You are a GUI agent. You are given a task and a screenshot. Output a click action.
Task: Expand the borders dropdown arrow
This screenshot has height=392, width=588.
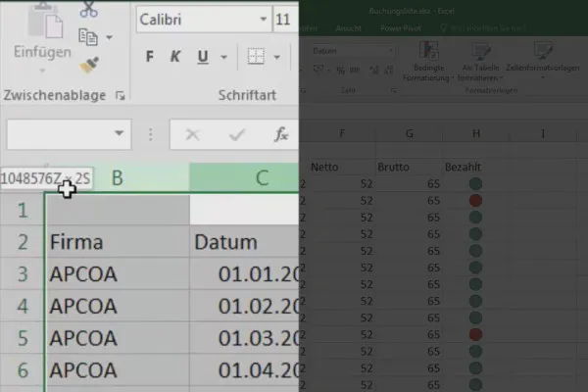pos(276,57)
